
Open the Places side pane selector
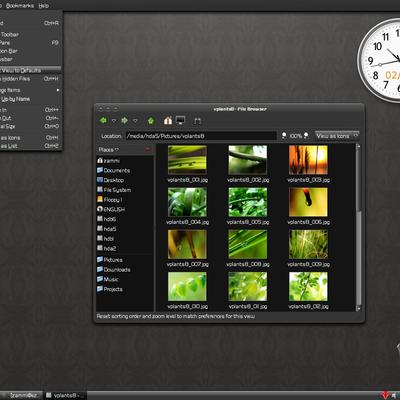(x=109, y=150)
